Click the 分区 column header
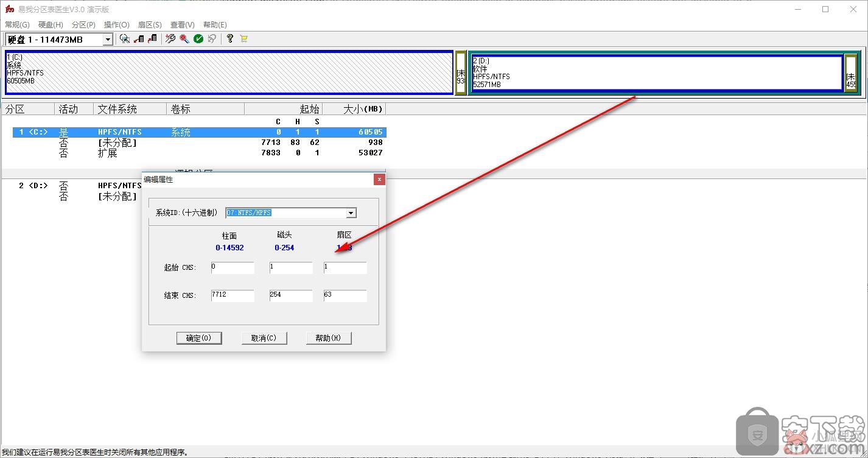868x458 pixels. click(x=28, y=109)
